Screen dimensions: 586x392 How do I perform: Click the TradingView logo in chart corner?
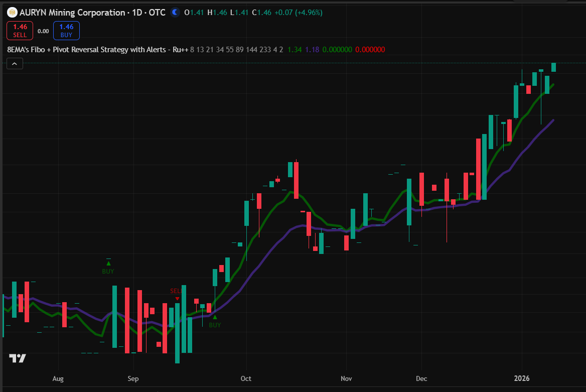18,358
